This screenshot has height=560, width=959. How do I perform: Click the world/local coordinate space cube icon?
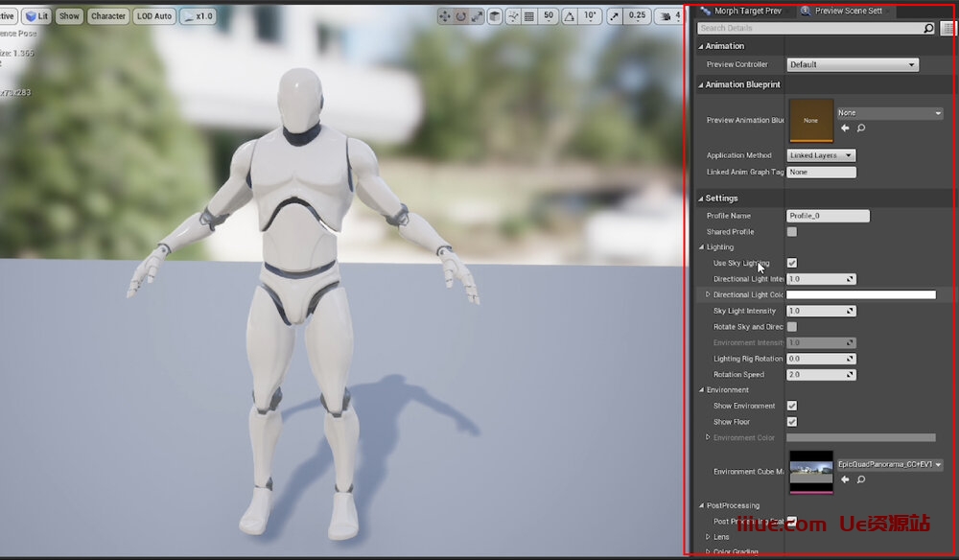point(495,16)
